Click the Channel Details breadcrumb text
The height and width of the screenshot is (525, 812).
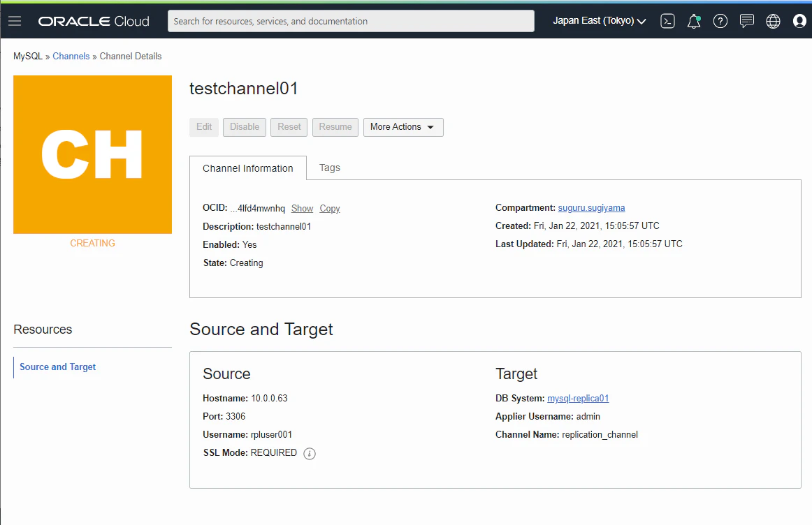coord(131,57)
